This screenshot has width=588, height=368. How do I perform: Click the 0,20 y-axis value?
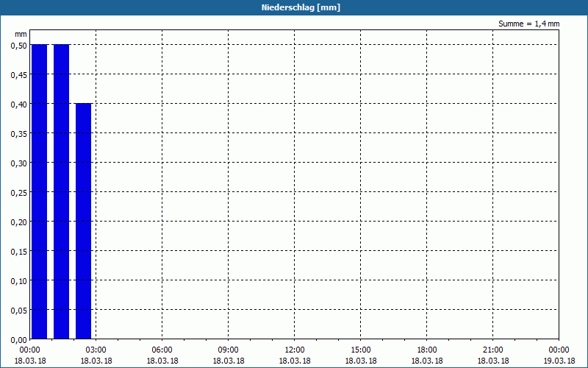pos(19,222)
